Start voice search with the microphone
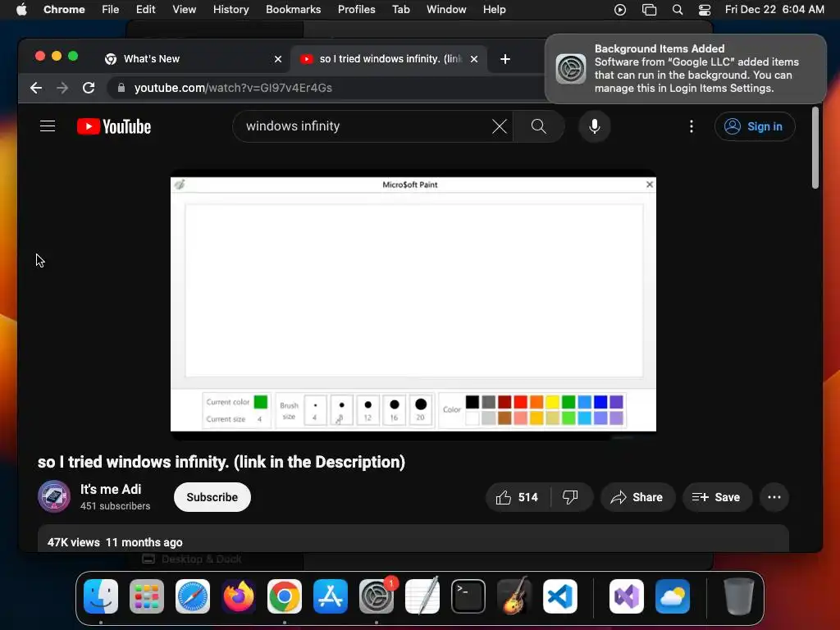Screen dimensions: 840x630 pos(595,126)
